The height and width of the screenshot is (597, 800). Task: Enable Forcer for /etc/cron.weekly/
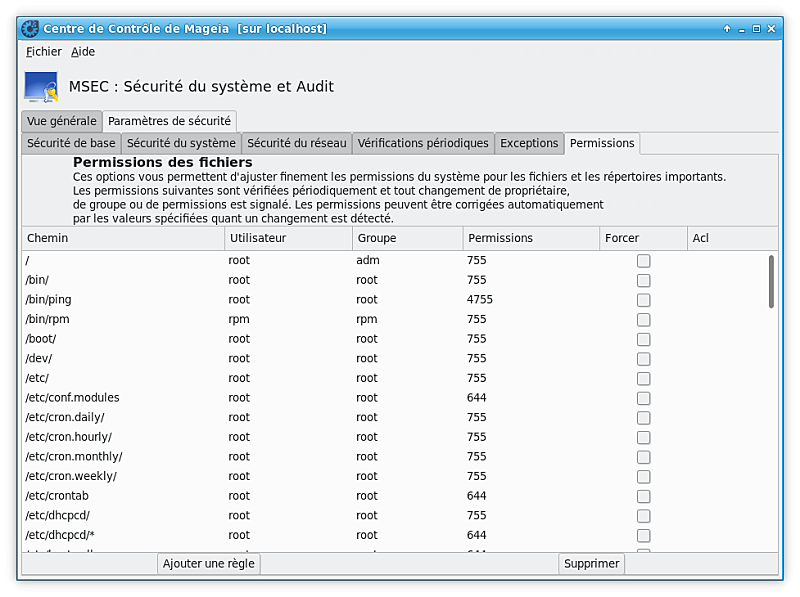643,477
